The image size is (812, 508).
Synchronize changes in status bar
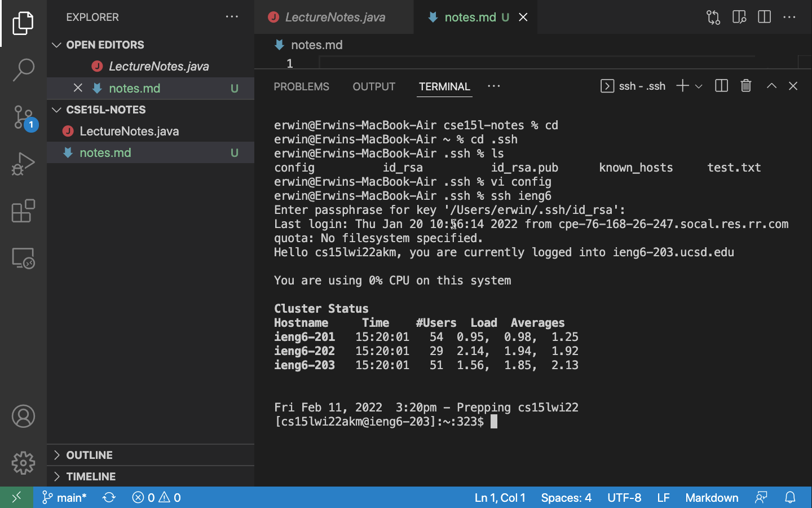pyautogui.click(x=109, y=497)
